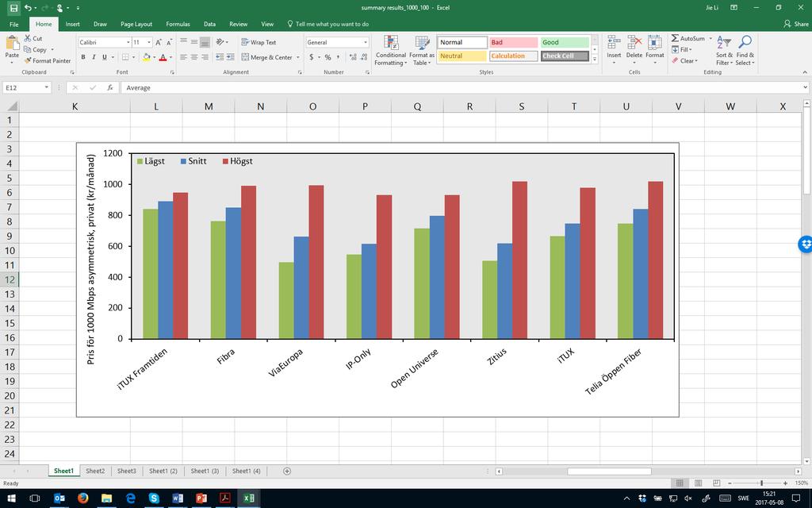Open the Data tab
Image resolution: width=812 pixels, height=508 pixels.
click(209, 24)
